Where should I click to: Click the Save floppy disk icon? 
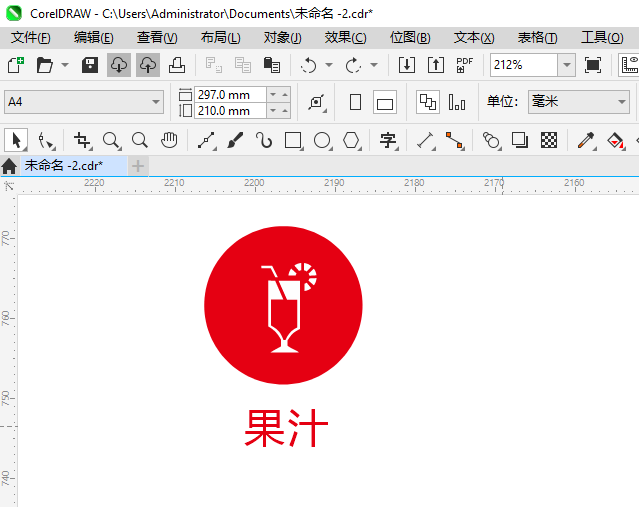tap(90, 65)
